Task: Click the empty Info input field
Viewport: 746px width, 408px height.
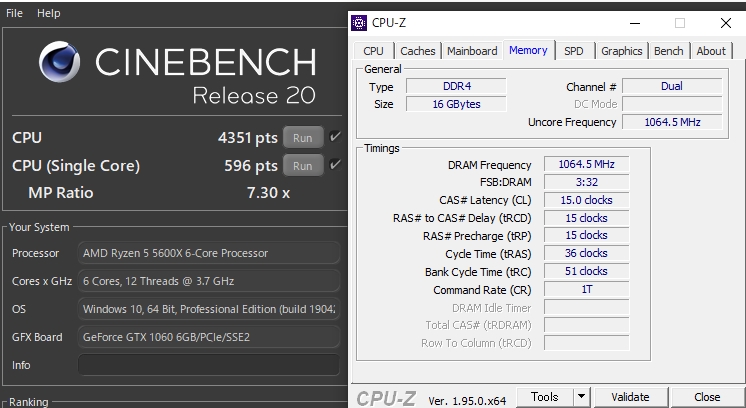Action: click(209, 365)
